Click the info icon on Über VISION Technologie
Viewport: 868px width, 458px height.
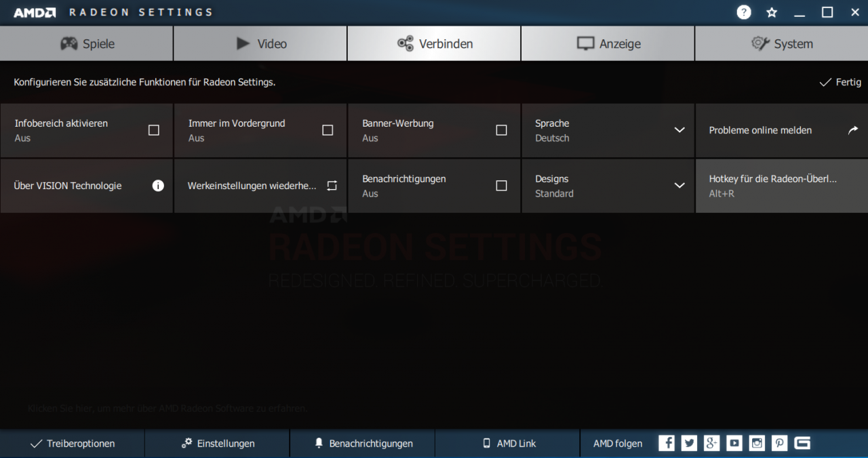158,186
